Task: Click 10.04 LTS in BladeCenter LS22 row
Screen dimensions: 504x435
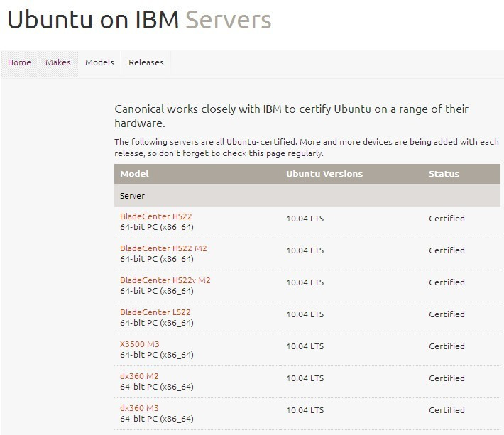Action: [x=305, y=314]
